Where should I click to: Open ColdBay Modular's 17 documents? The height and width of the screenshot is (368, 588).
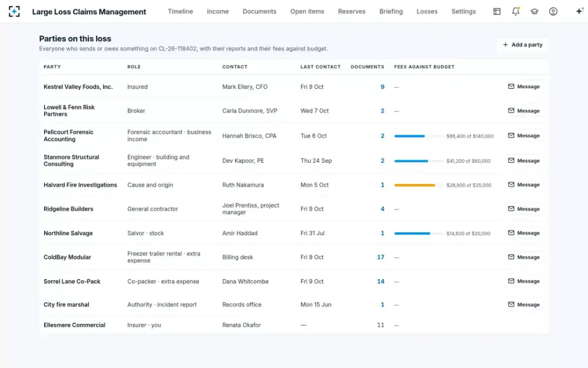381,257
